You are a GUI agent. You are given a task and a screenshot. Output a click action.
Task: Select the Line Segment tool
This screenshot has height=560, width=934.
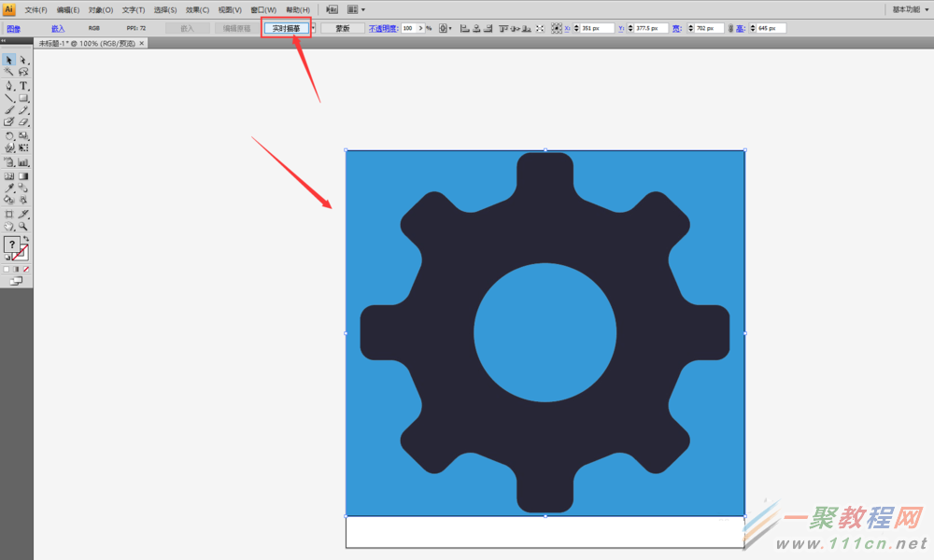point(9,98)
